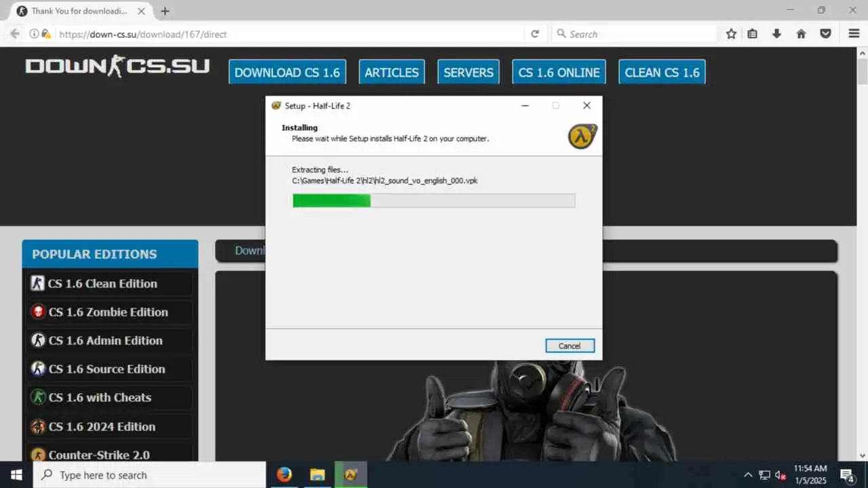Click the Setup title bar lambda icon
The height and width of the screenshot is (488, 868).
click(276, 106)
